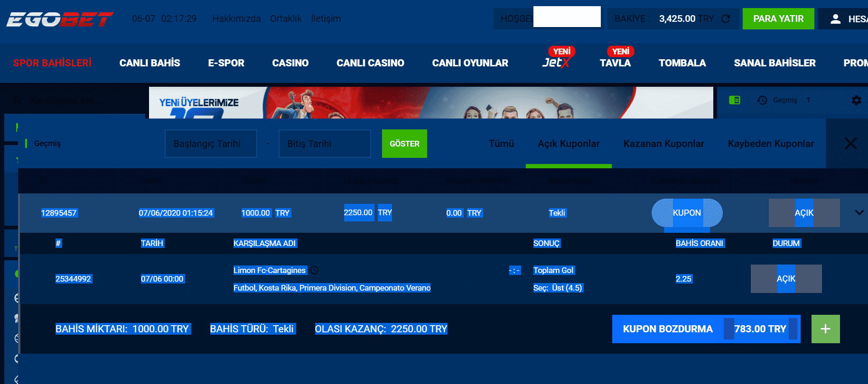Click the AÇIK status in coupon row
Screen dimensions: 868x384
pos(804,213)
